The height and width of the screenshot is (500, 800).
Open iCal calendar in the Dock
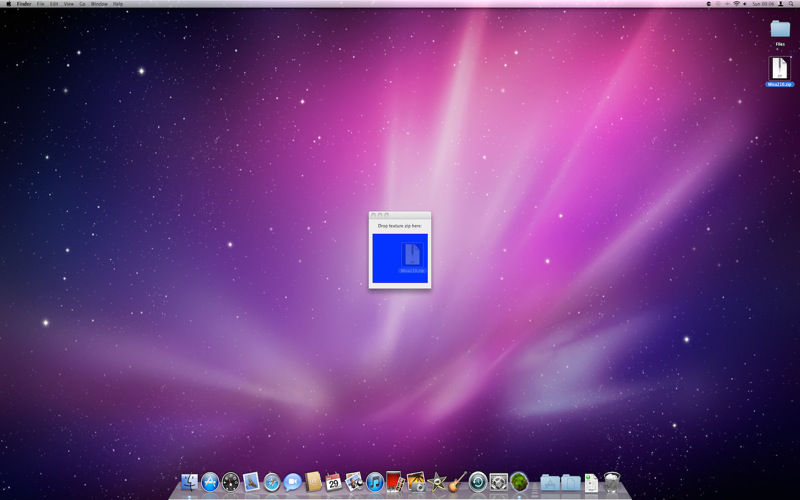pos(334,483)
